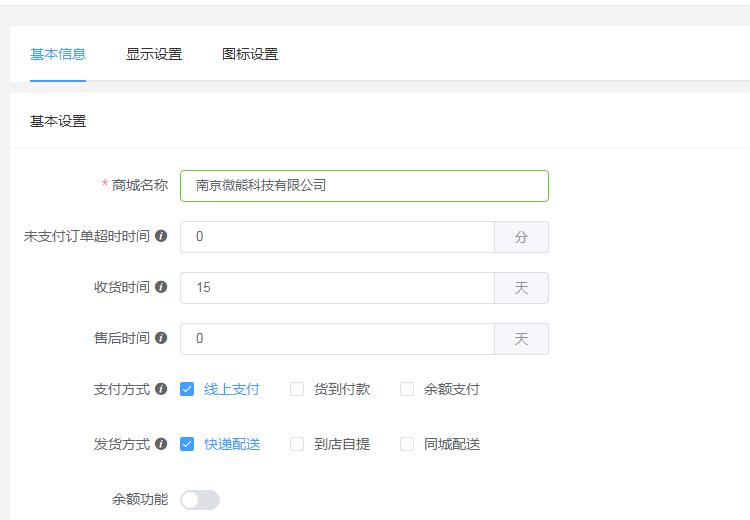
Task: Click info icon beside 售后时间 label
Action: pos(161,338)
